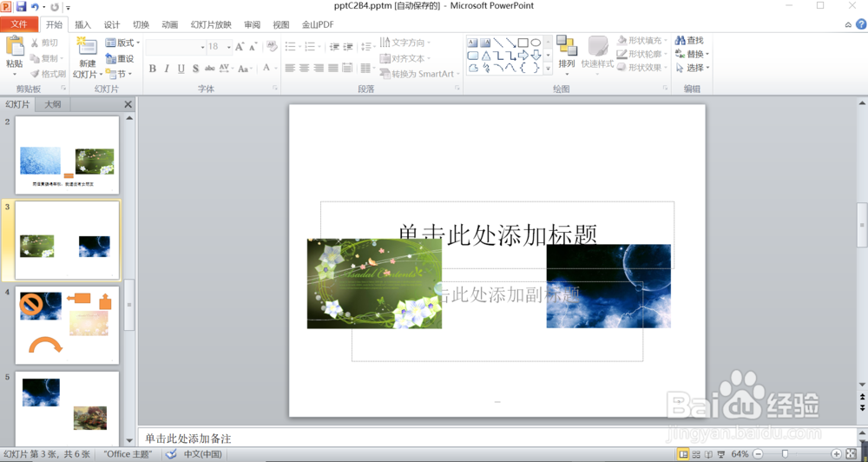Switch to the Insert (插入) ribbon tab
The width and height of the screenshot is (868, 462).
click(83, 24)
